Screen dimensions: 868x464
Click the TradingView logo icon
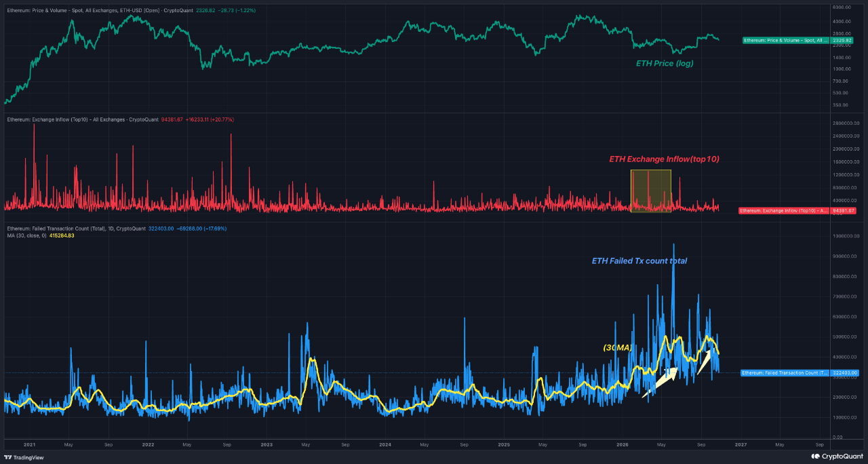tap(8, 457)
